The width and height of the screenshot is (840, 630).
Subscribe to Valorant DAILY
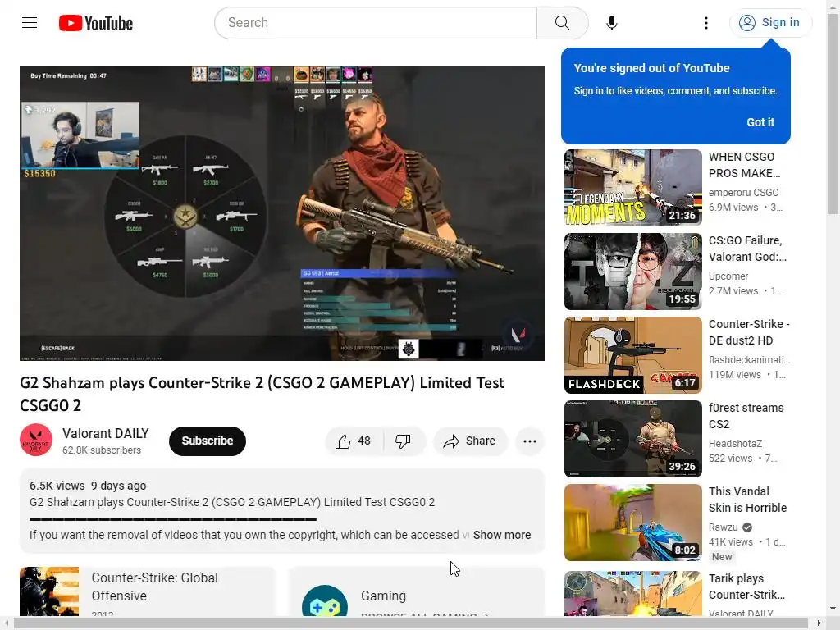pyautogui.click(x=208, y=441)
